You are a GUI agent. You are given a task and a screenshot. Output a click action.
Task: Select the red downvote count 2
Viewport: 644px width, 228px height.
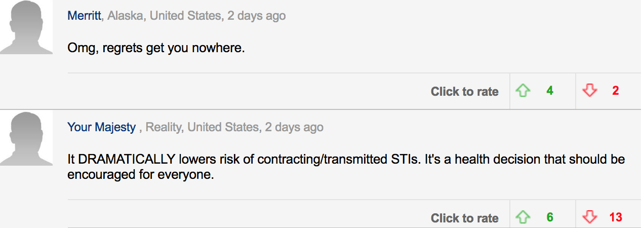tap(616, 91)
